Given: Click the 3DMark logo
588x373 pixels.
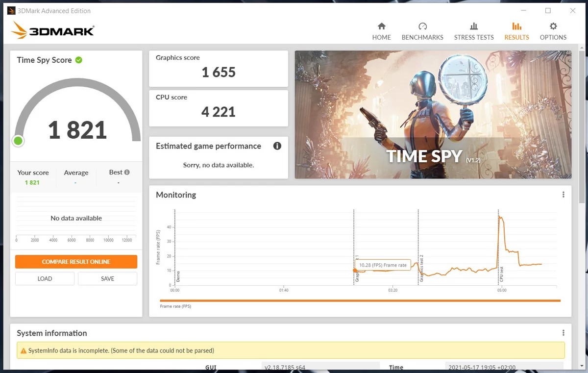Looking at the screenshot, I should tap(52, 30).
